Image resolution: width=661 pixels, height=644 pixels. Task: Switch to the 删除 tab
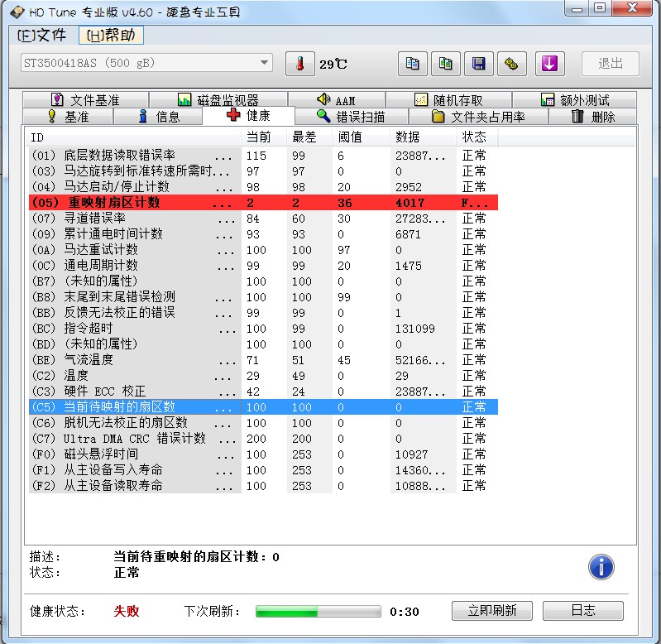click(x=592, y=117)
